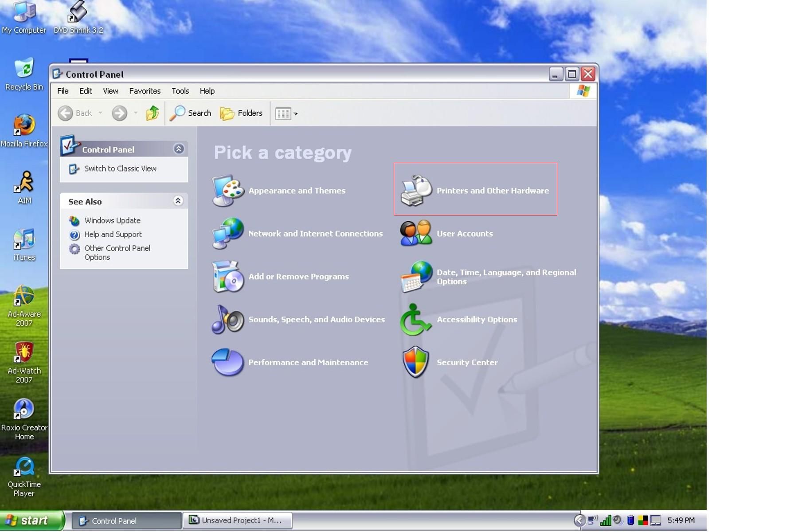Screen dimensions: 798x532
Task: Open Add or Remove Programs
Action: pyautogui.click(x=299, y=276)
